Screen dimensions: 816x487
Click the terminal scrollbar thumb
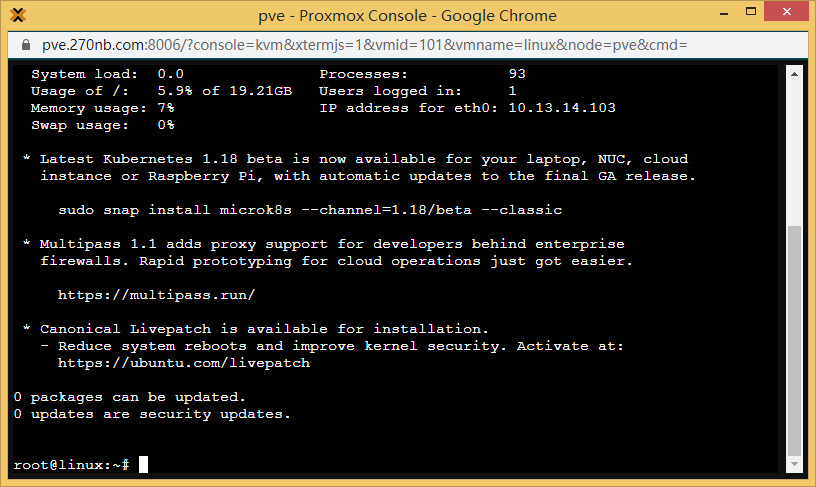(x=795, y=340)
